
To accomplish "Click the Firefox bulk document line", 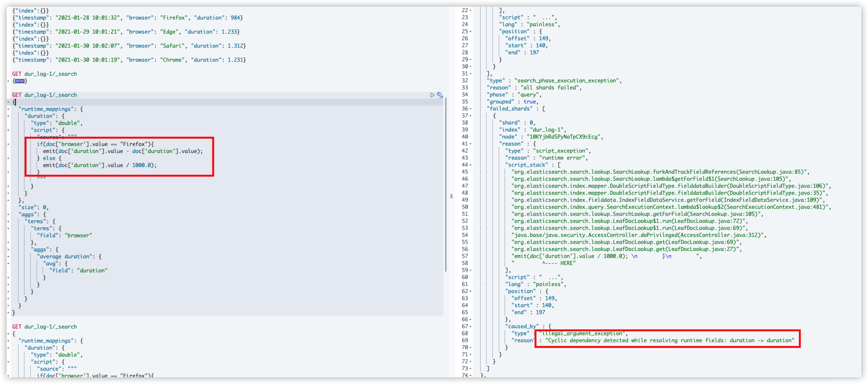I will click(x=127, y=18).
